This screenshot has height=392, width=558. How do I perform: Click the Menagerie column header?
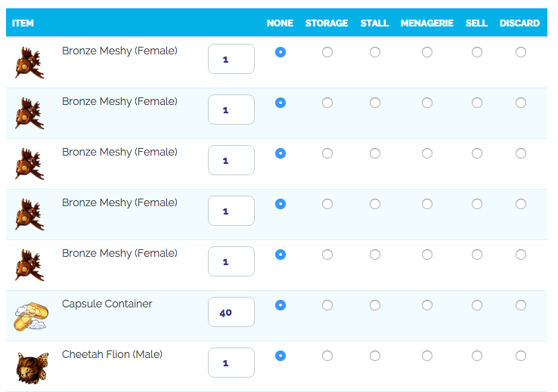pyautogui.click(x=427, y=23)
